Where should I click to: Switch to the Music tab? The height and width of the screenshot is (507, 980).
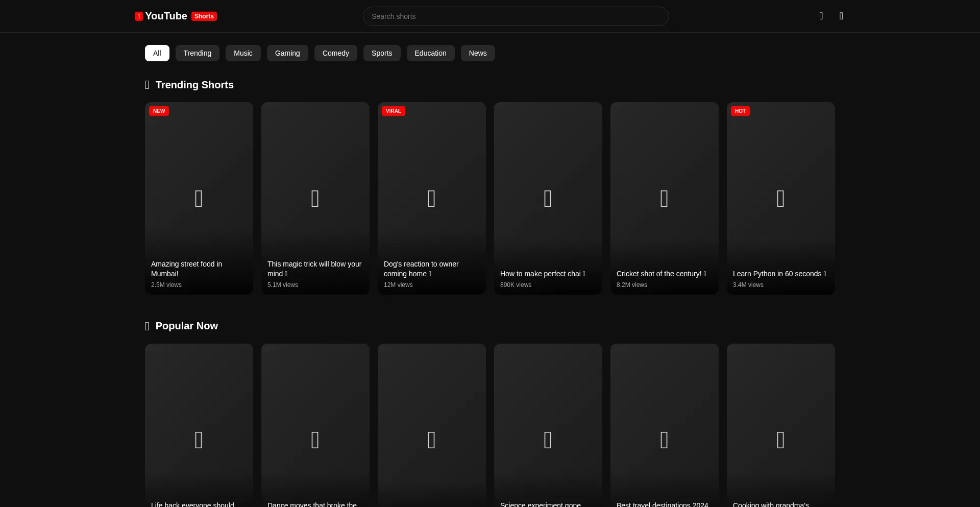(243, 53)
